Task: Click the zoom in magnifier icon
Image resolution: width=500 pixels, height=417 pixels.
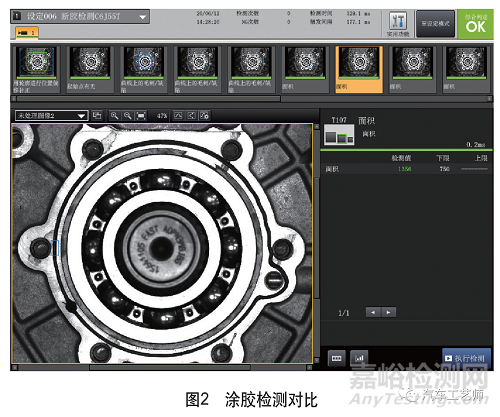Action: click(x=114, y=116)
